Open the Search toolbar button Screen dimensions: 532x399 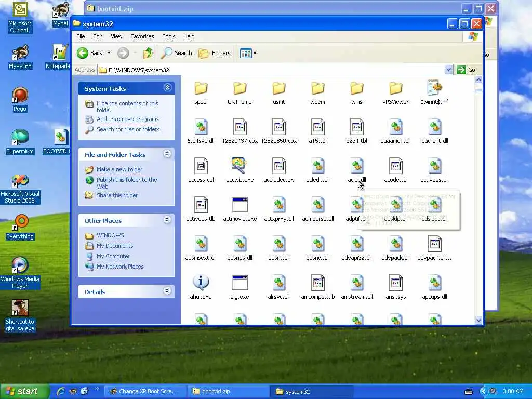tap(177, 53)
